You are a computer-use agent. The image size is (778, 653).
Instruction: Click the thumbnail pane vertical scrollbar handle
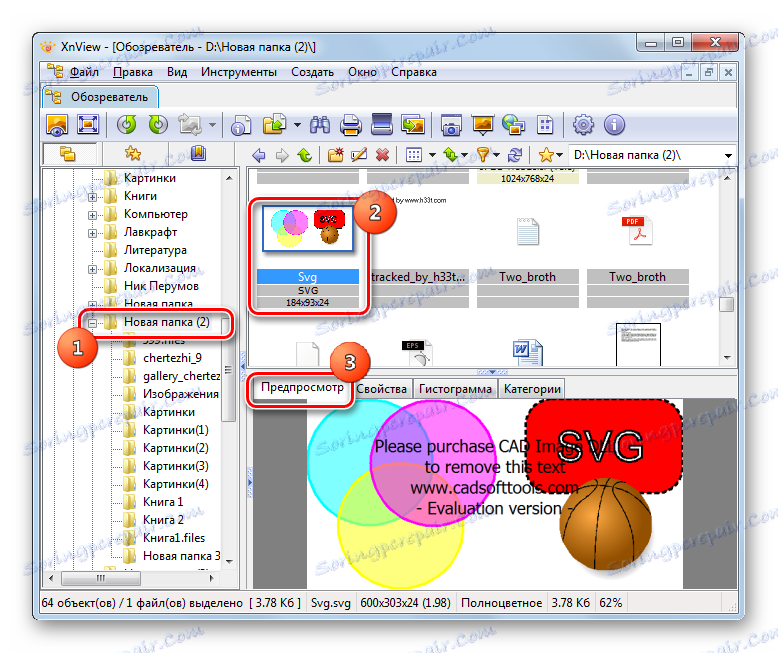pos(726,304)
